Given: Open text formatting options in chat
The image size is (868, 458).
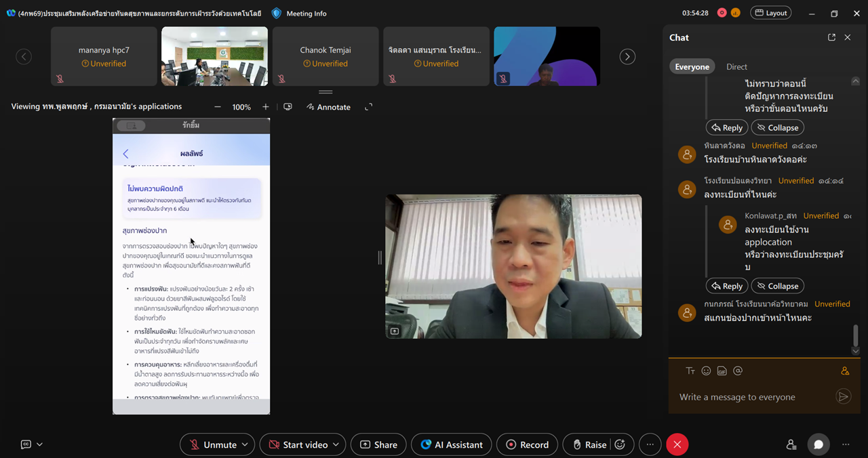Looking at the screenshot, I should point(690,371).
